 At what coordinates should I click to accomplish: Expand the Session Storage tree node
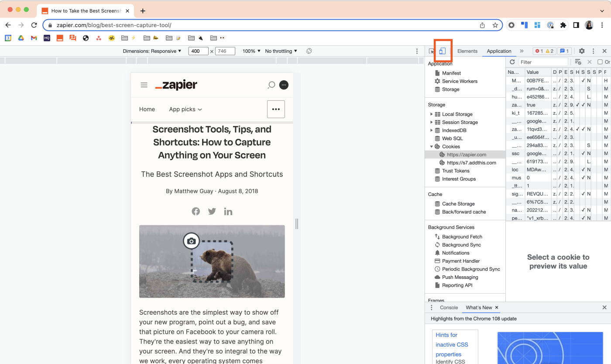pos(431,122)
